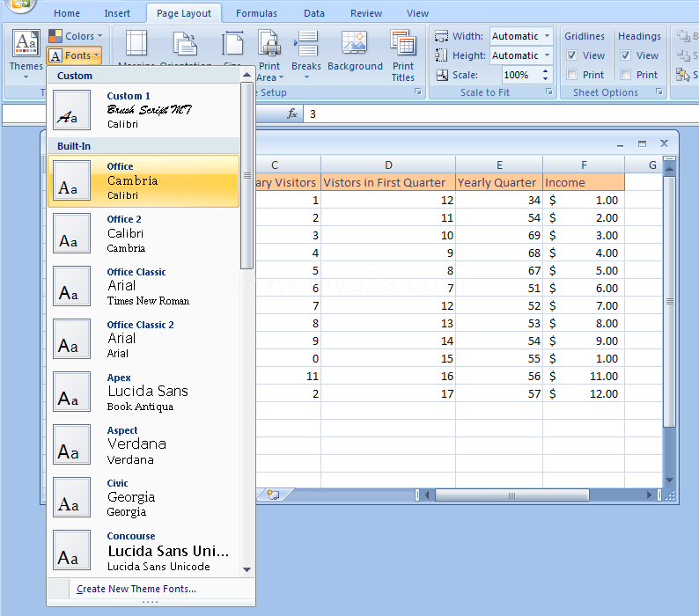This screenshot has height=616, width=699.
Task: Pick the Office Classic 2 font theme
Action: pos(143,339)
